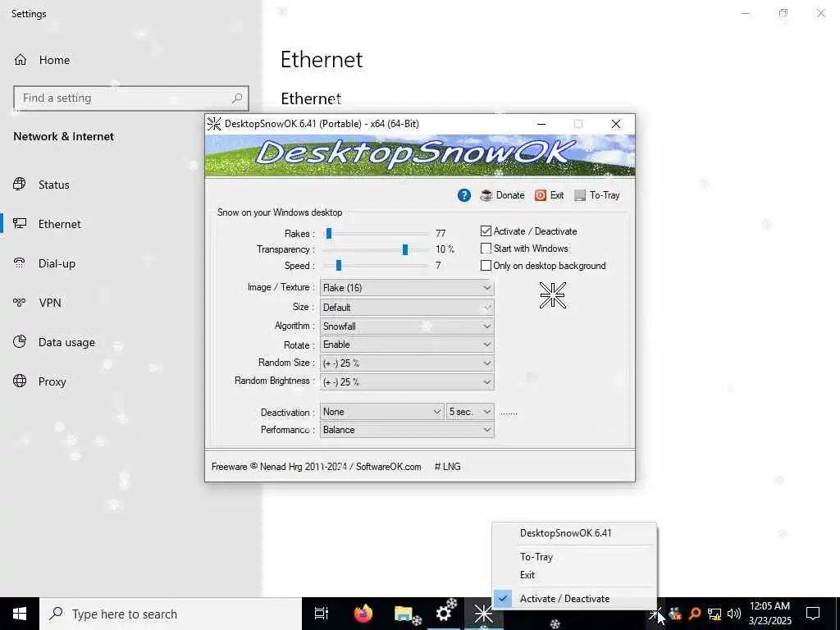Open the Size dropdown
The height and width of the screenshot is (630, 840).
coord(407,308)
